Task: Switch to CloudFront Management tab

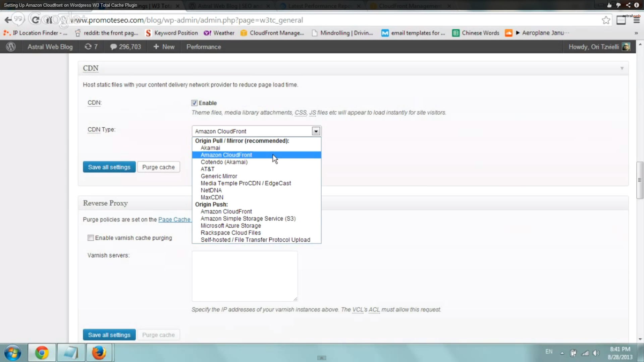Action: coord(411,6)
